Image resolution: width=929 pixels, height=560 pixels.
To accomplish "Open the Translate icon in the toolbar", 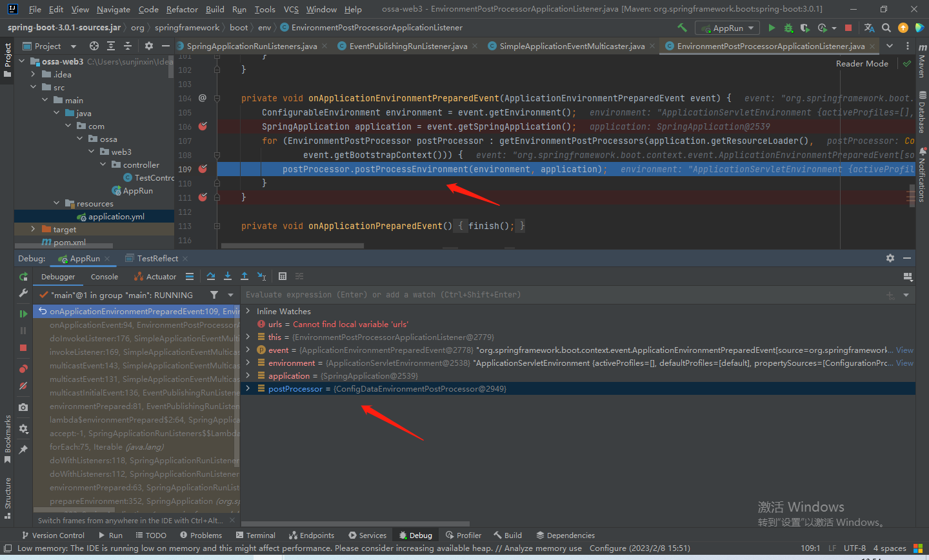I will (869, 28).
